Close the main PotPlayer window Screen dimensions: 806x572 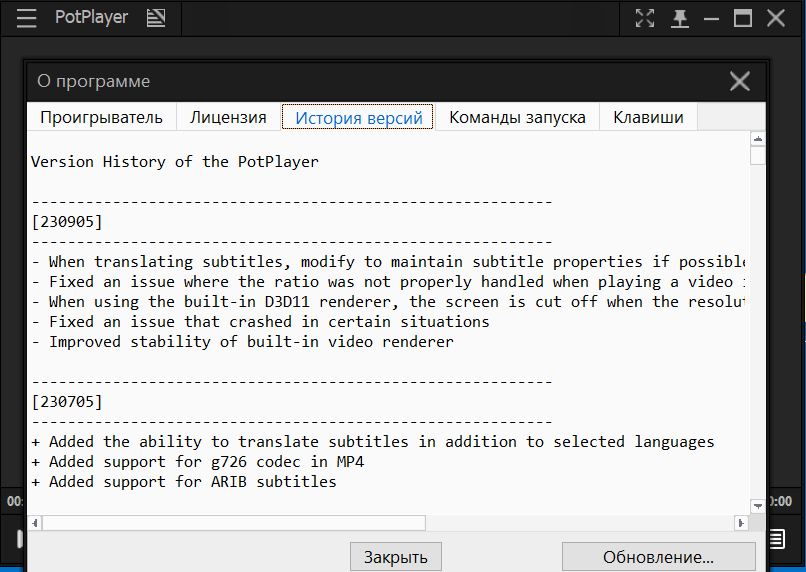pyautogui.click(x=776, y=19)
